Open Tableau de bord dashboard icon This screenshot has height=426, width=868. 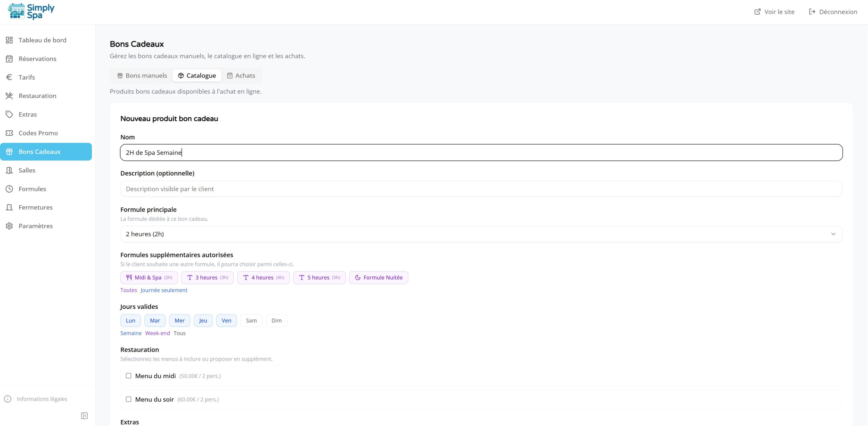point(9,40)
